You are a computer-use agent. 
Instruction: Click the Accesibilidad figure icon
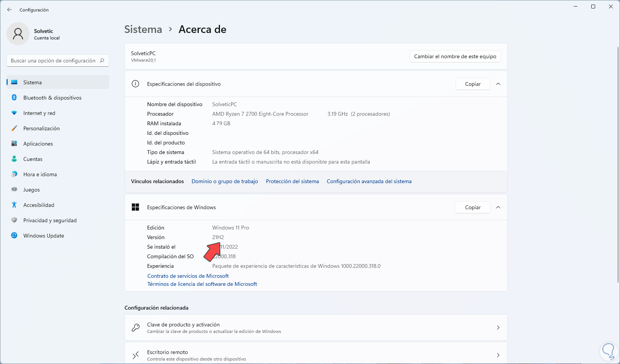[x=14, y=205]
